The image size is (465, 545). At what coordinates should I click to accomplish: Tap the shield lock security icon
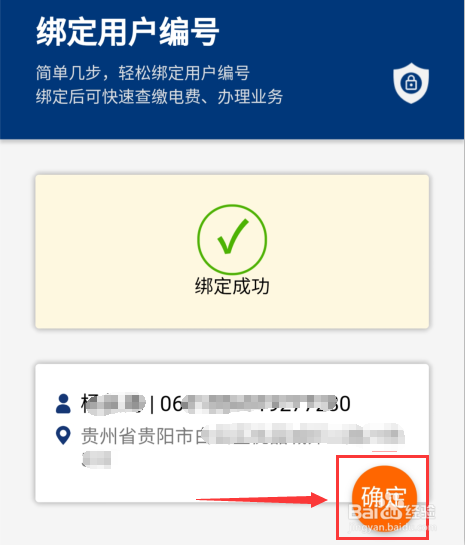(411, 83)
